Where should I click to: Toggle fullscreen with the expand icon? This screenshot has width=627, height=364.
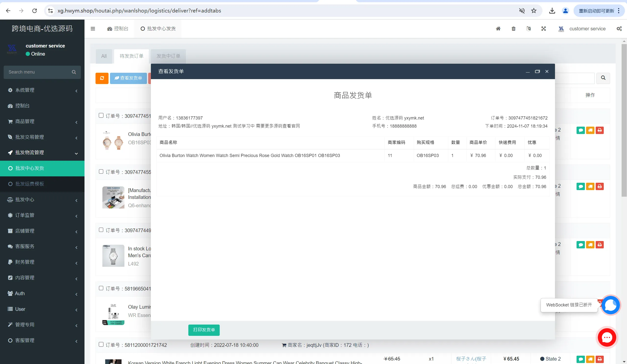click(543, 29)
